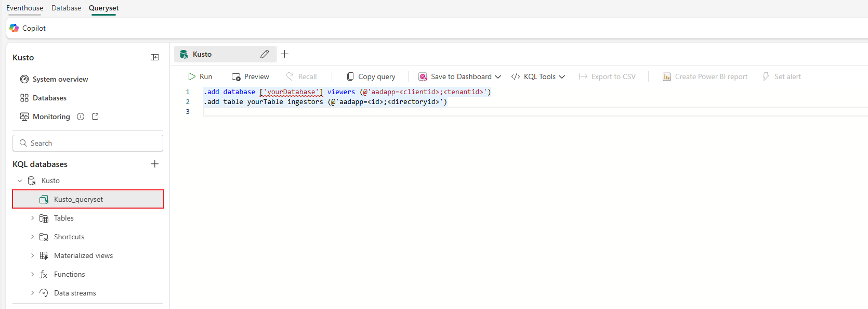This screenshot has width=868, height=309.
Task: Expand the Shortcuts node
Action: pyautogui.click(x=32, y=237)
